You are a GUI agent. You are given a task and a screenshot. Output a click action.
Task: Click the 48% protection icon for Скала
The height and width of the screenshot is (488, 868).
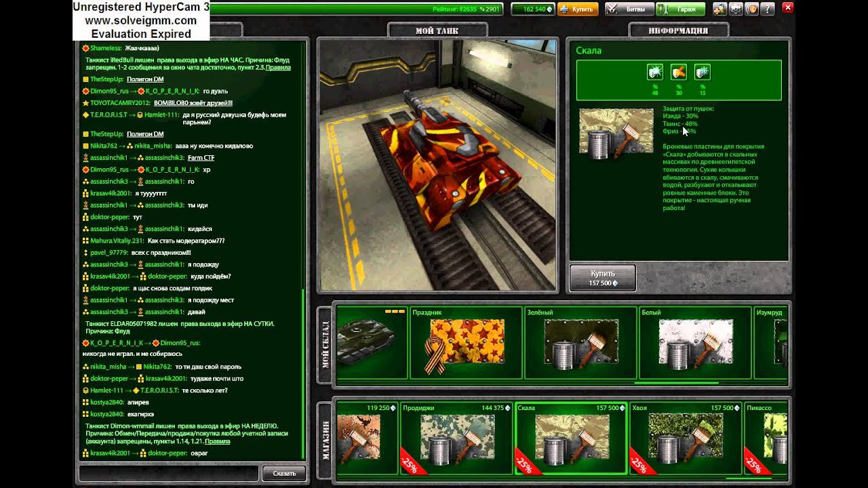(x=655, y=72)
